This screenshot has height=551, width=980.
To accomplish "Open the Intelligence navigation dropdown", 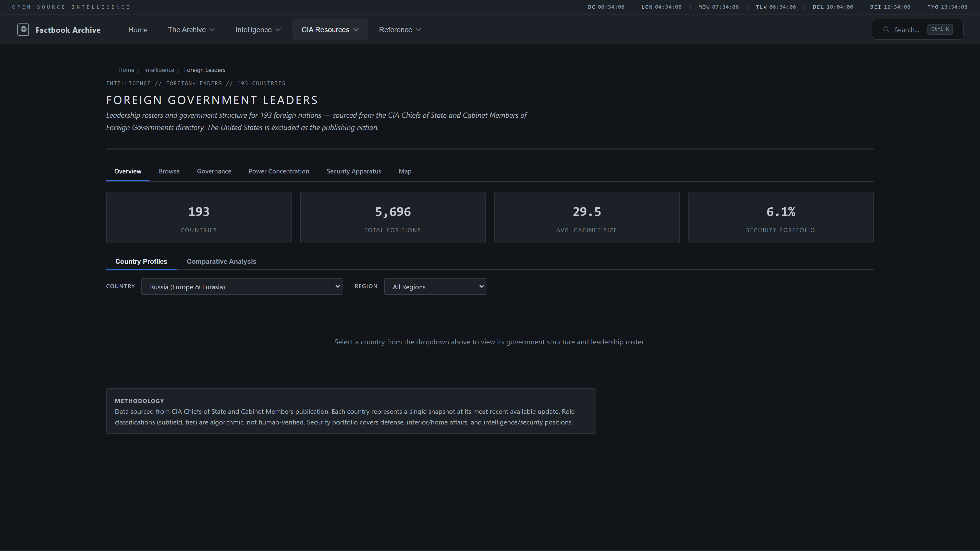I will pyautogui.click(x=258, y=30).
